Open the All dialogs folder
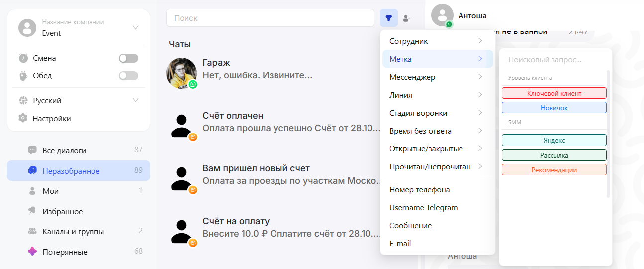This screenshot has height=269, width=644. pos(64,150)
